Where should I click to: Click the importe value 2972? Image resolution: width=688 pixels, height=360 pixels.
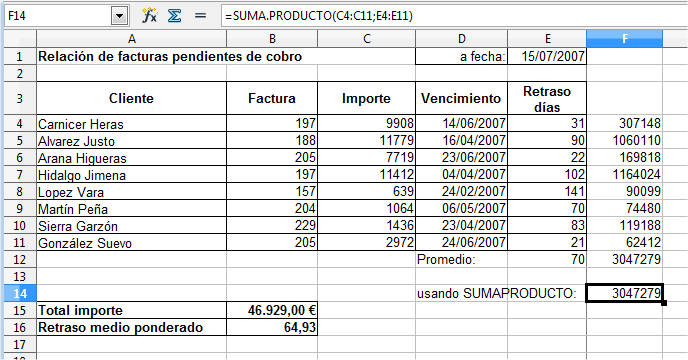pyautogui.click(x=366, y=242)
